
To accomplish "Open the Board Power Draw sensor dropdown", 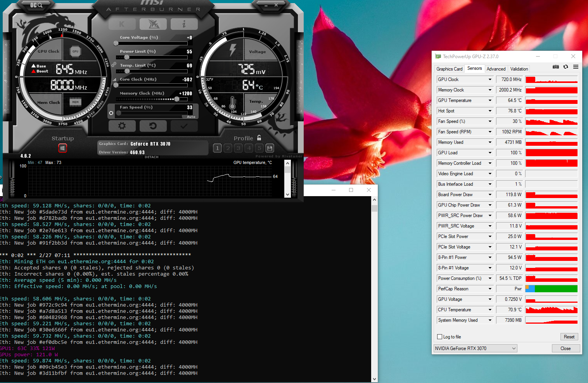I will click(490, 195).
